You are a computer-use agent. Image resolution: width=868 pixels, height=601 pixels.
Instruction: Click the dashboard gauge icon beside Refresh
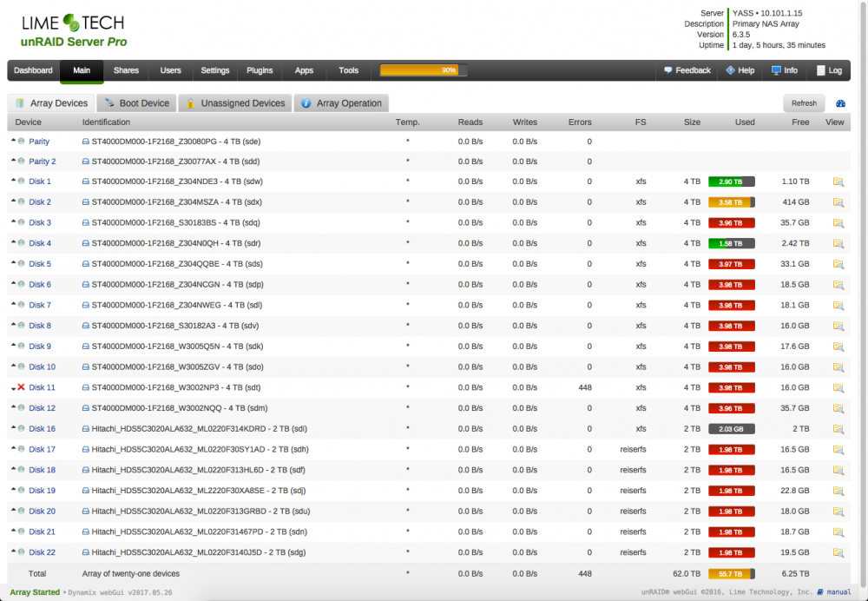pyautogui.click(x=840, y=103)
